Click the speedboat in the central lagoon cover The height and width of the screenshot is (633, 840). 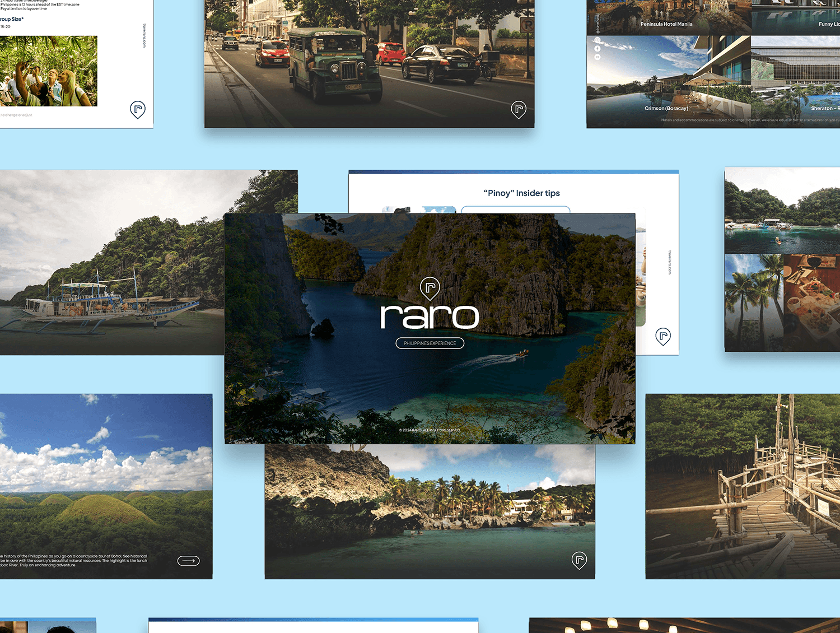click(x=522, y=353)
